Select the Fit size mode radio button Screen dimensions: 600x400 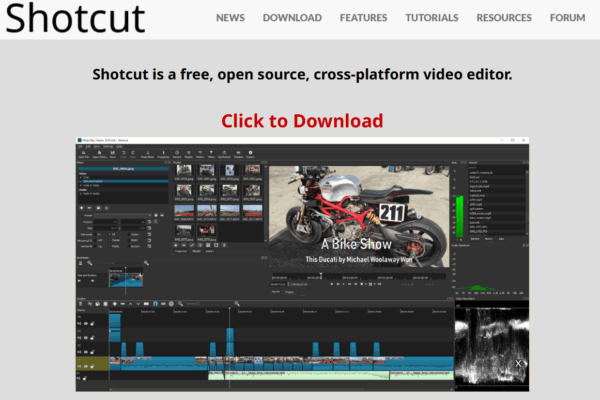coord(95,235)
